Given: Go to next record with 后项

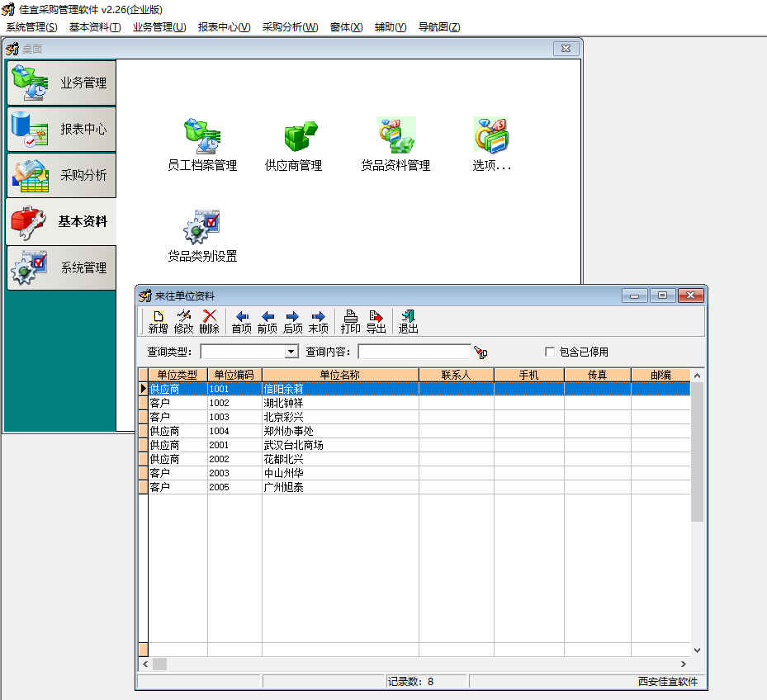Looking at the screenshot, I should [293, 322].
